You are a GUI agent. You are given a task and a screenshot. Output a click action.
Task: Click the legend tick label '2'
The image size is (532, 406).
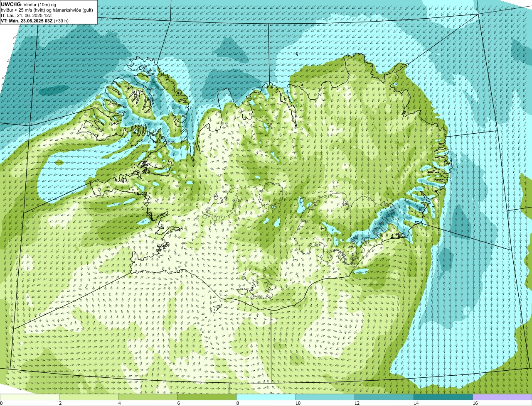[60, 403]
